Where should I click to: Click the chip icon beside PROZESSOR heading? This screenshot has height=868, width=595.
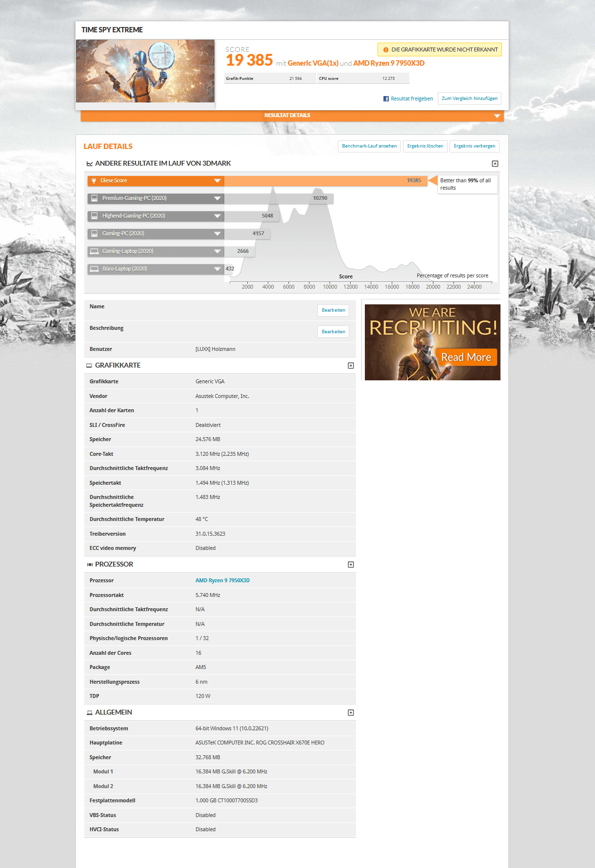pyautogui.click(x=90, y=565)
